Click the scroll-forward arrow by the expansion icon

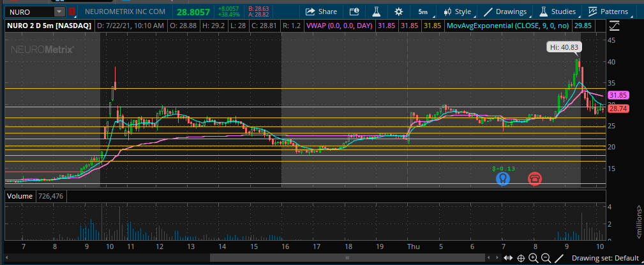pyautogui.click(x=497, y=258)
